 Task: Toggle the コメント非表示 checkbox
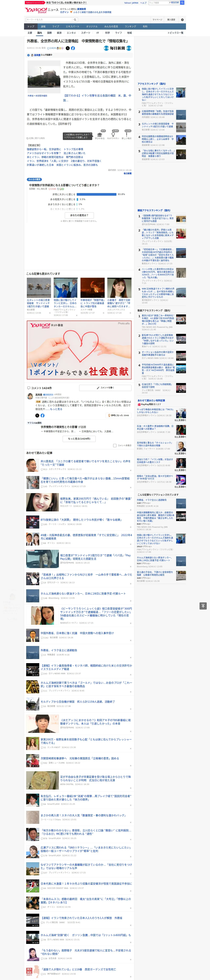click(115, 445)
